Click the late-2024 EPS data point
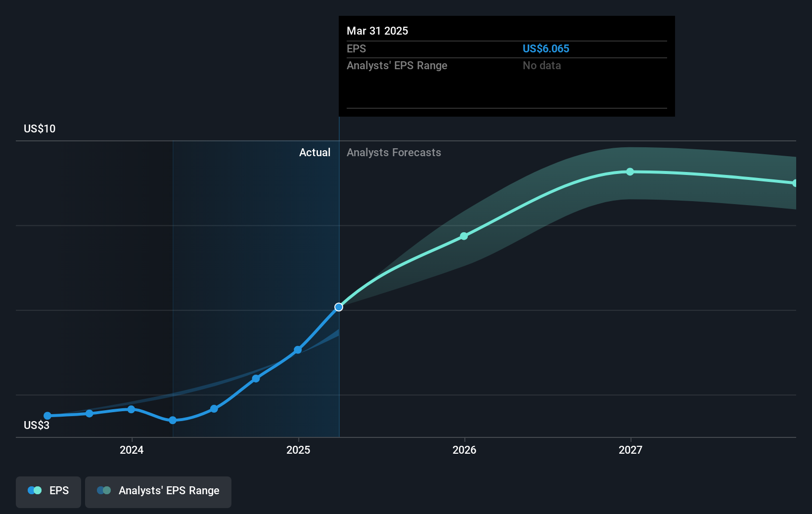The image size is (812, 514). (256, 379)
